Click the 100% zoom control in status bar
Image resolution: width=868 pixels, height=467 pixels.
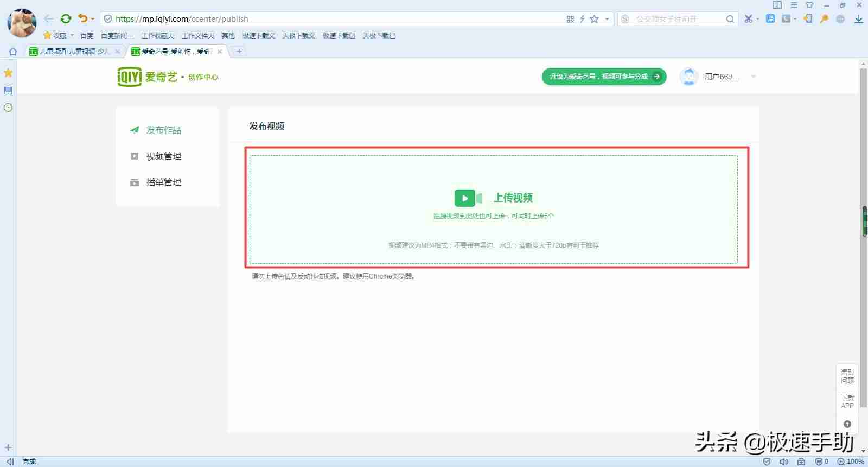point(851,462)
